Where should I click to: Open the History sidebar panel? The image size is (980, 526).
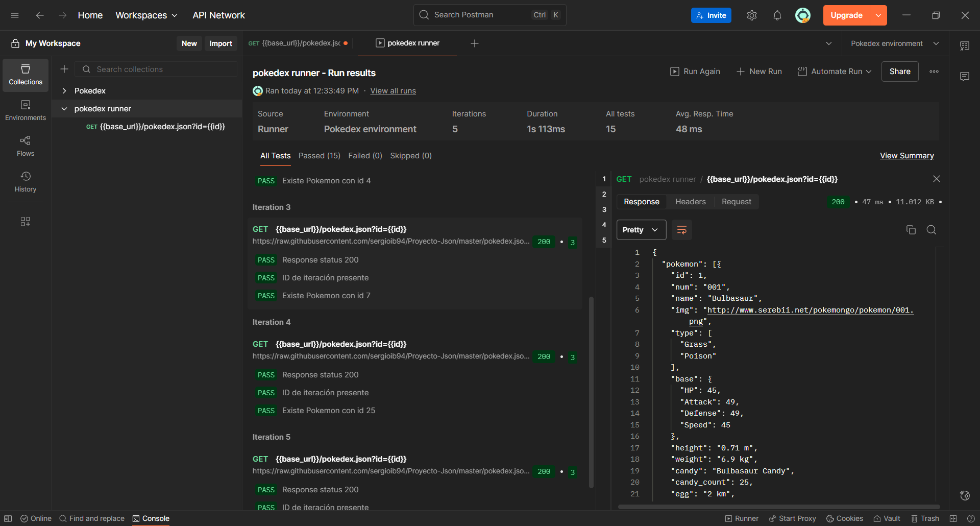26,182
